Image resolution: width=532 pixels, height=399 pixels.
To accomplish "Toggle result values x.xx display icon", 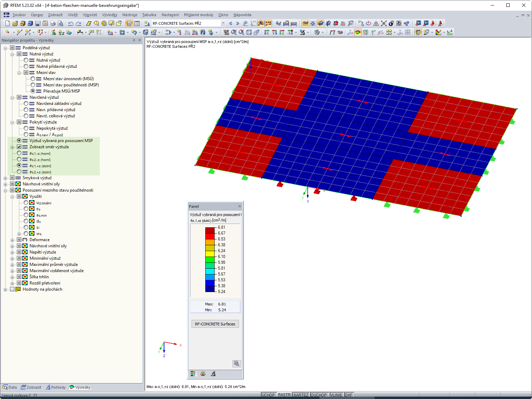I will point(268,23).
